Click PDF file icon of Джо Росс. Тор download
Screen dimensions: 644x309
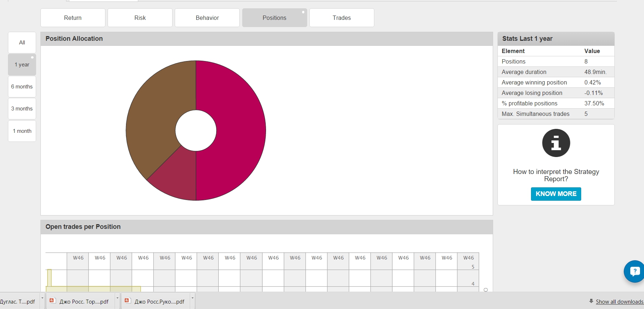pyautogui.click(x=52, y=300)
